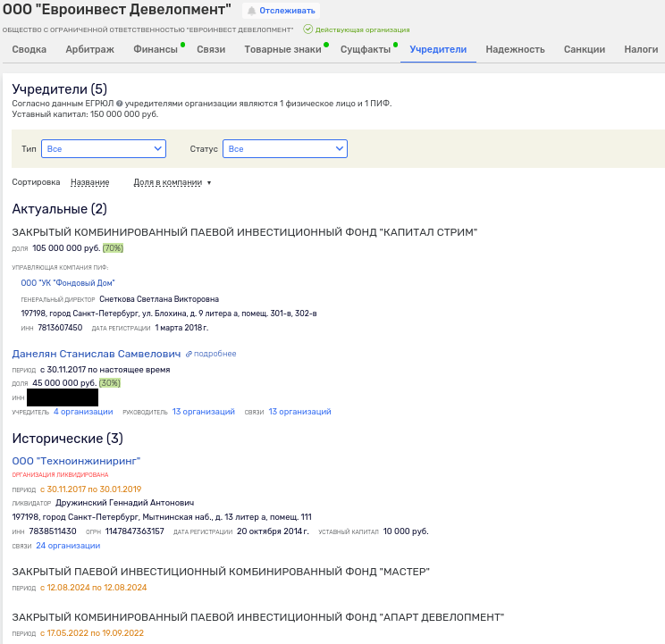Viewport: 665px width, 644px height.
Task: Open связи 13 организаций link
Action: [299, 412]
